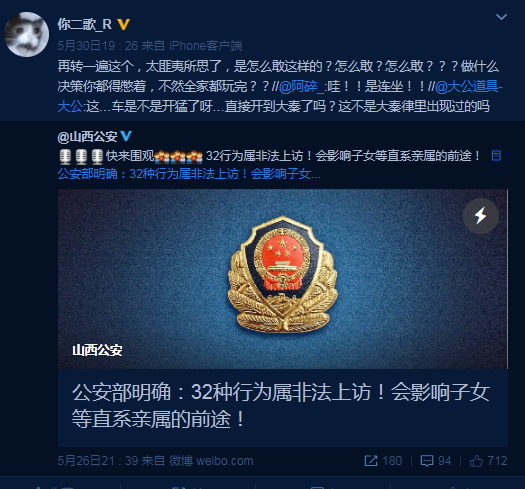Screen dimensions: 525x489
Task: Click the lightning bolt icon on image
Action: 481,215
